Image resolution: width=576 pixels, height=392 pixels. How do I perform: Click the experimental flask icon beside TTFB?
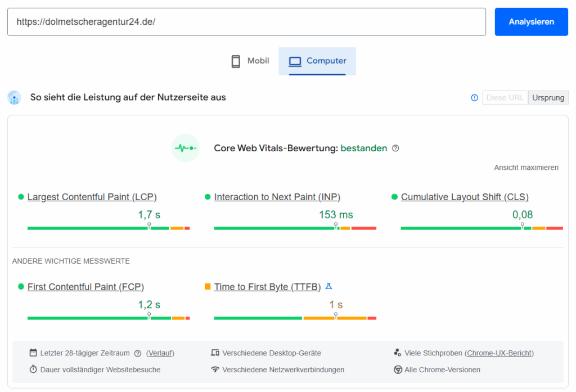[328, 286]
